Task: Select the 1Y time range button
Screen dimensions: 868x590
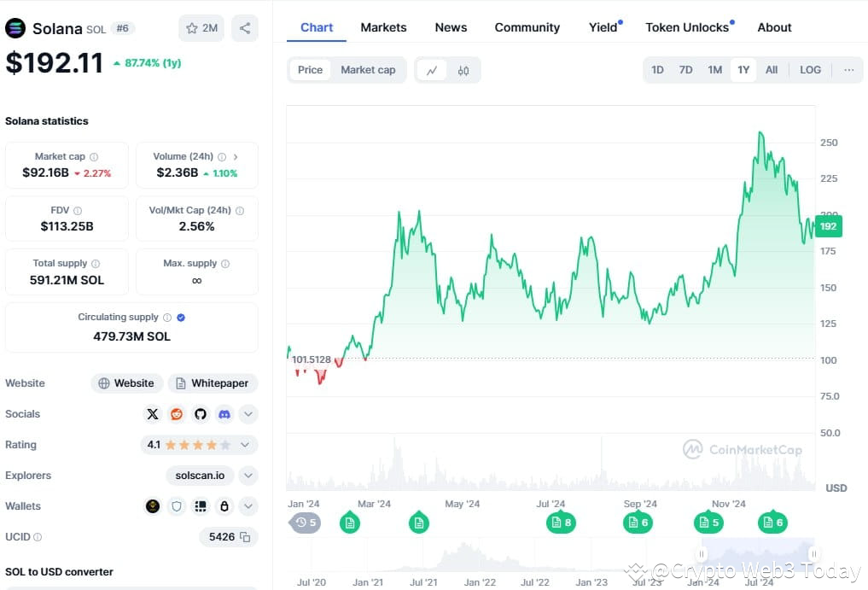Action: point(743,69)
